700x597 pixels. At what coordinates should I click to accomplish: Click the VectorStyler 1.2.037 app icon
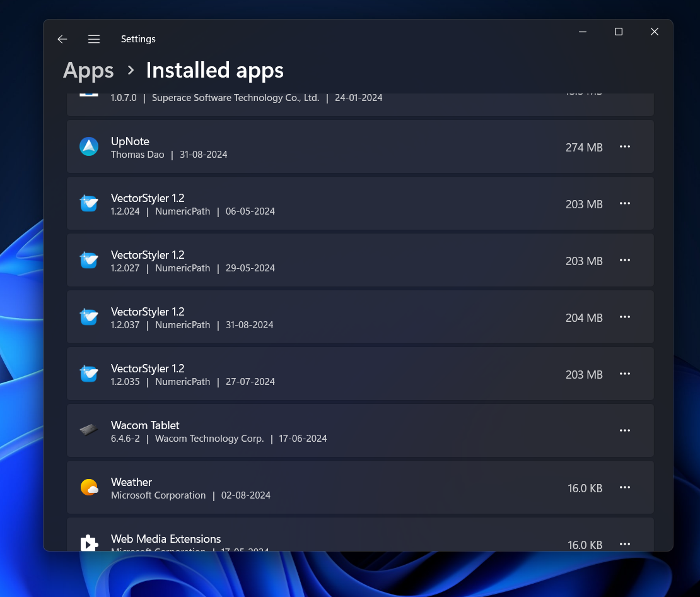click(89, 317)
